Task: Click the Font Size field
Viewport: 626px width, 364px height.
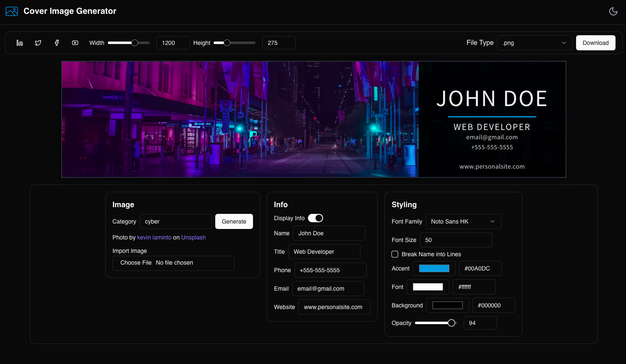Action: [456, 240]
